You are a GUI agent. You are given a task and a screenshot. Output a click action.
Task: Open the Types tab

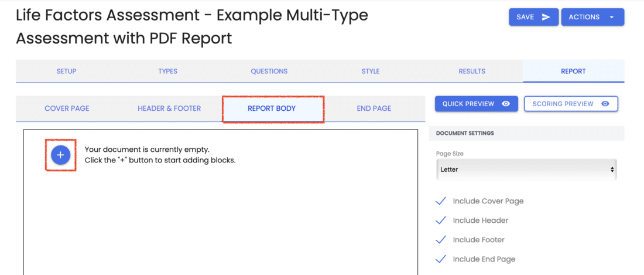[167, 71]
